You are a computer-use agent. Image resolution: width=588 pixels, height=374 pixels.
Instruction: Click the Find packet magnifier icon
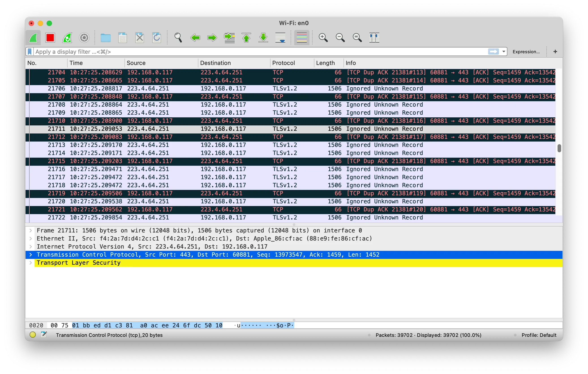pos(178,38)
